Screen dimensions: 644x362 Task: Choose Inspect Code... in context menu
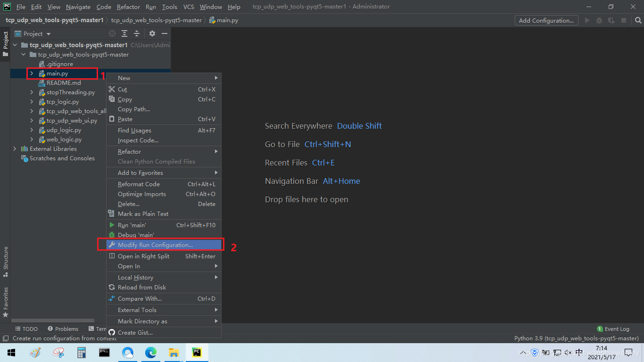pos(164,140)
